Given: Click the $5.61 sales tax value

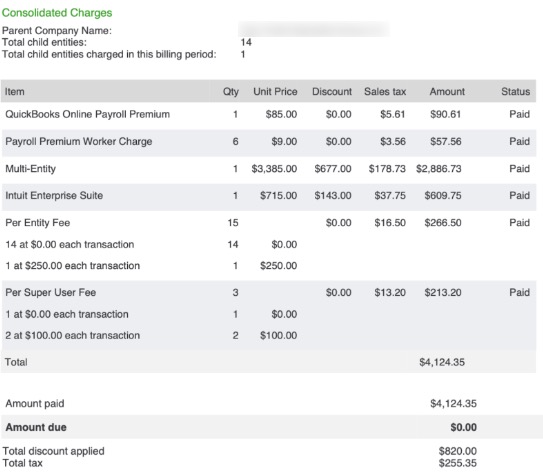Looking at the screenshot, I should click(393, 114).
